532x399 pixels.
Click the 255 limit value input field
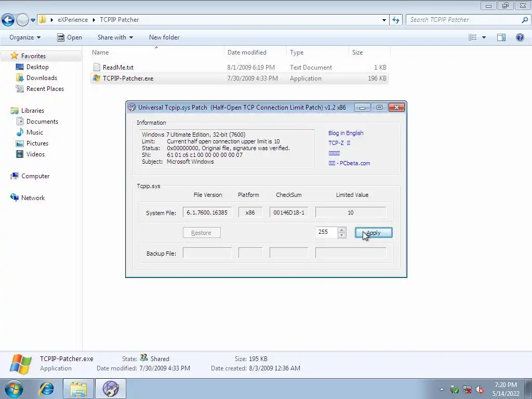pyautogui.click(x=326, y=232)
